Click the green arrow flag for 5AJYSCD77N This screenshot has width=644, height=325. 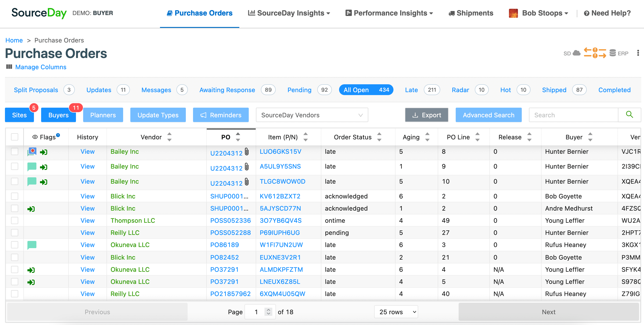click(x=31, y=209)
